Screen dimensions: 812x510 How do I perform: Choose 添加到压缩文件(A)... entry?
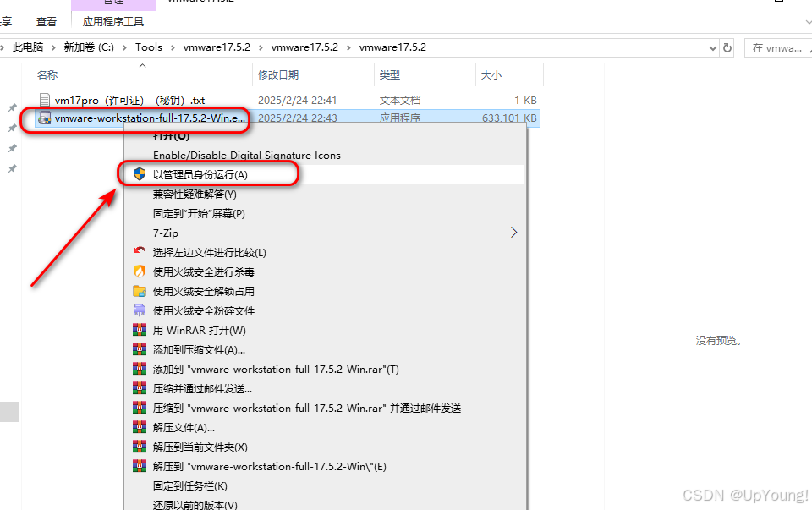click(199, 349)
